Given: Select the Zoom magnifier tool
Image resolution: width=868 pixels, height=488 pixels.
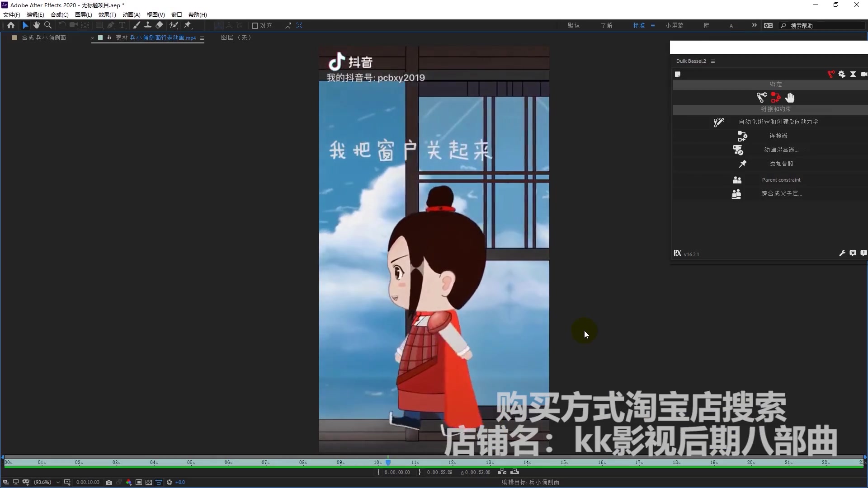Looking at the screenshot, I should (x=48, y=25).
